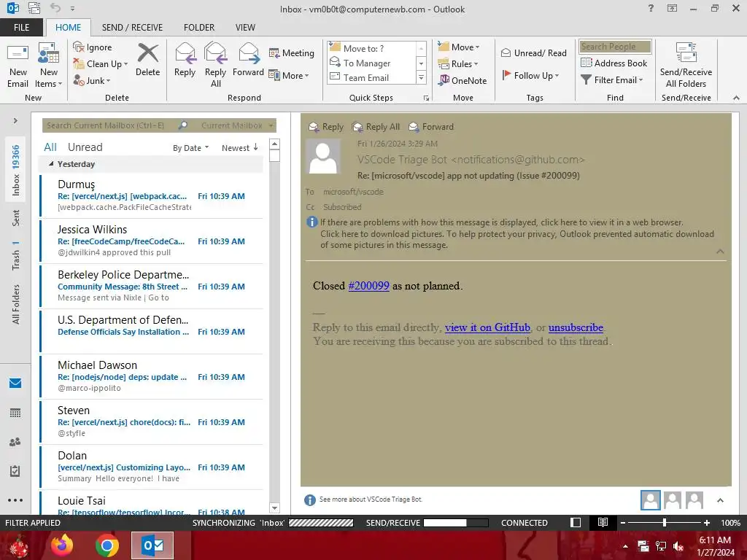Open the #200099 issue link

[x=368, y=286]
